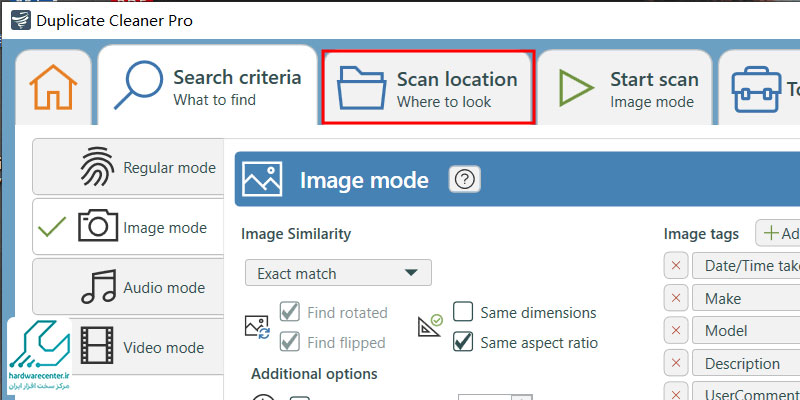Remove the Description tag with X
The width and height of the screenshot is (800, 400).
676,363
